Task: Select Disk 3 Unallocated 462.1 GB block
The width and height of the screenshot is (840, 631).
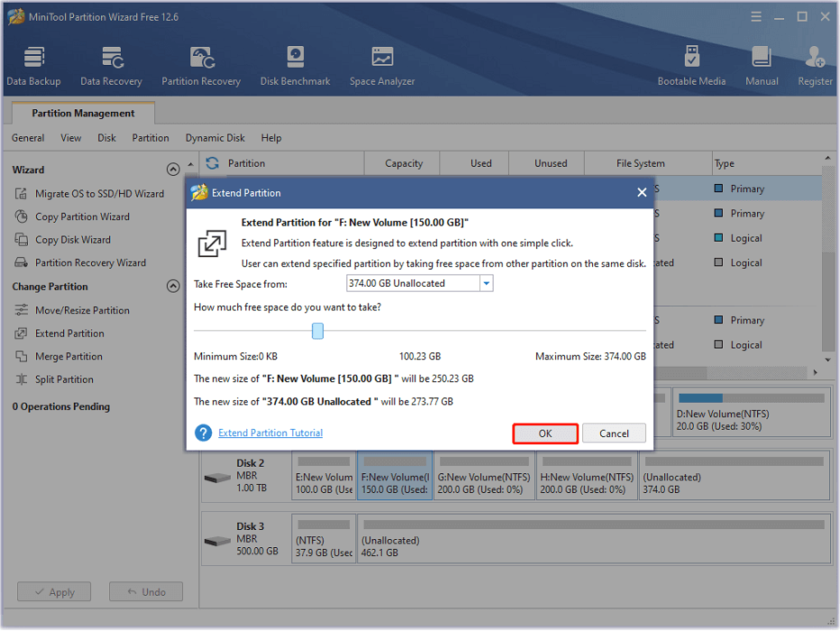Action: [594, 539]
